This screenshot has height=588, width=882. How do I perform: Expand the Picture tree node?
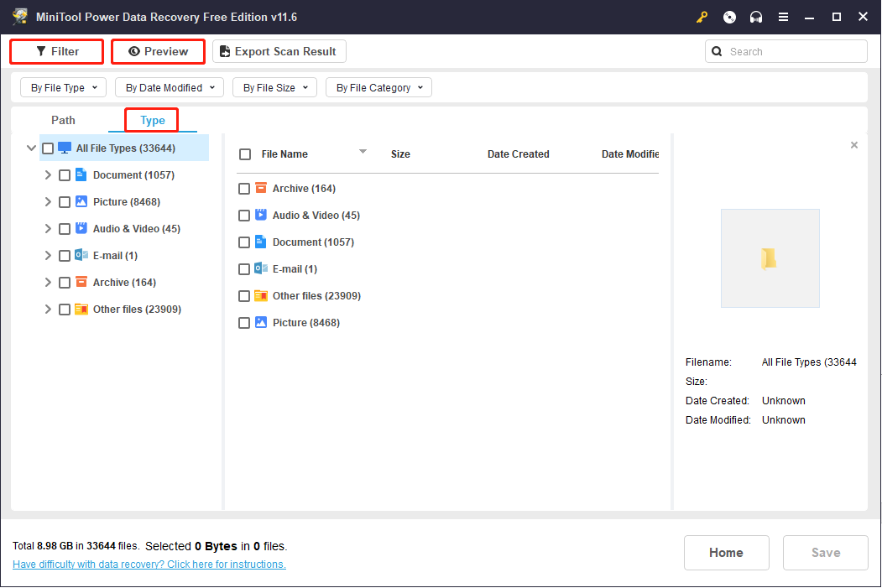click(x=48, y=202)
